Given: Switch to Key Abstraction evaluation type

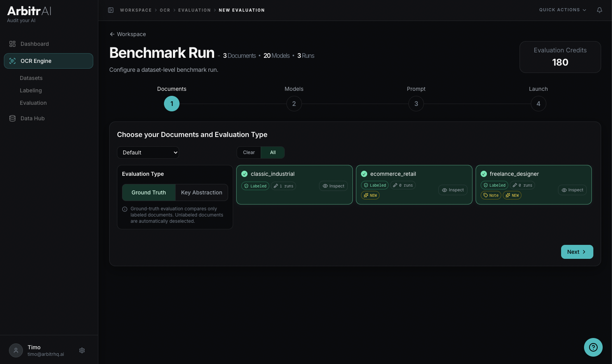Looking at the screenshot, I should tap(201, 192).
